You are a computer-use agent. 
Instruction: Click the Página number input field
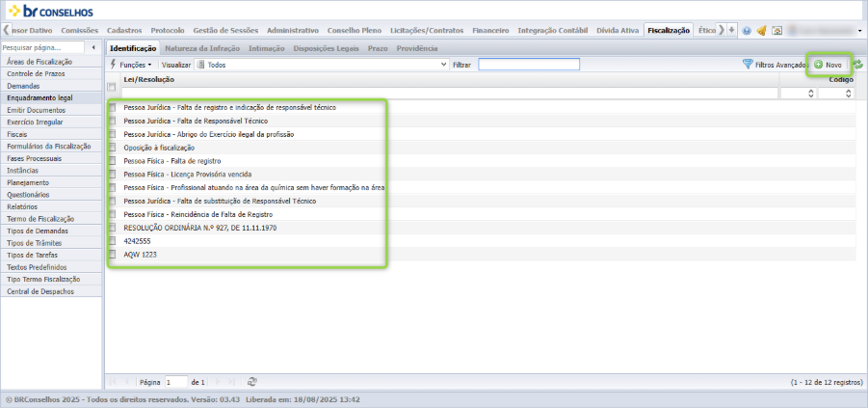coord(176,382)
